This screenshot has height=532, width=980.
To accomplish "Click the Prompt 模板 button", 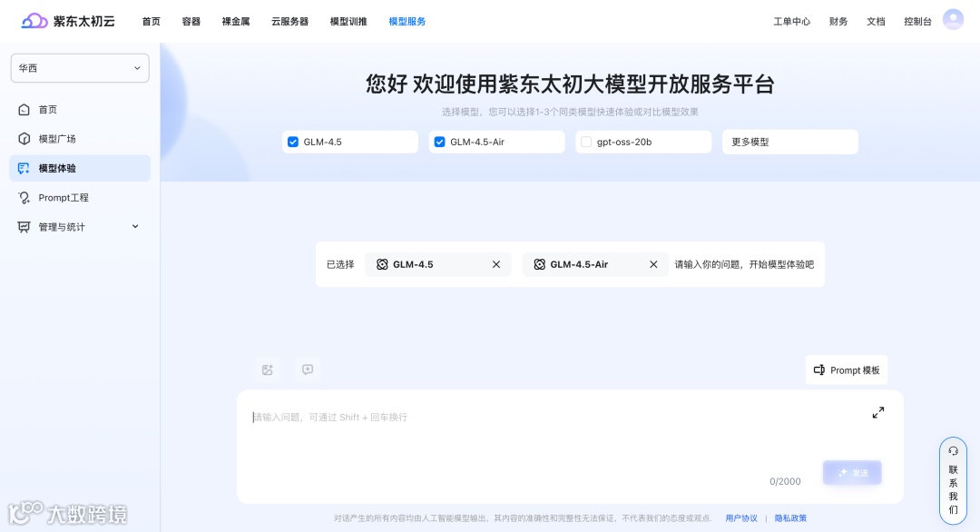I will tap(847, 370).
